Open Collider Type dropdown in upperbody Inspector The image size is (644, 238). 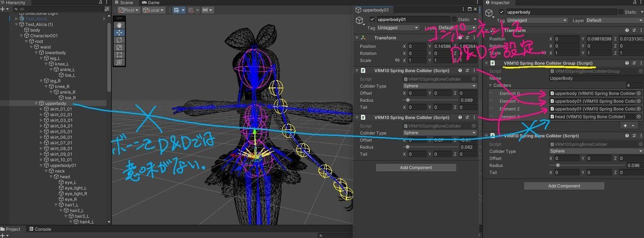click(x=596, y=152)
